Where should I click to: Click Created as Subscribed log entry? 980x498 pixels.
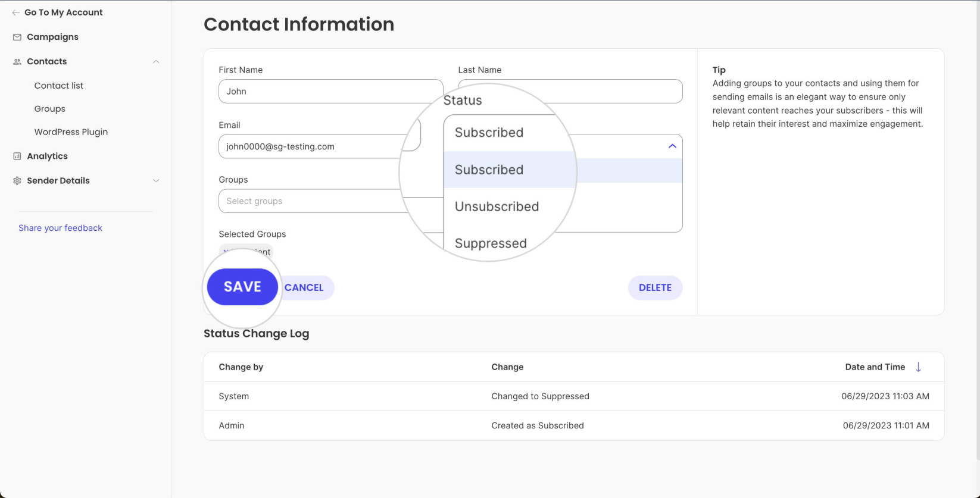[538, 426]
